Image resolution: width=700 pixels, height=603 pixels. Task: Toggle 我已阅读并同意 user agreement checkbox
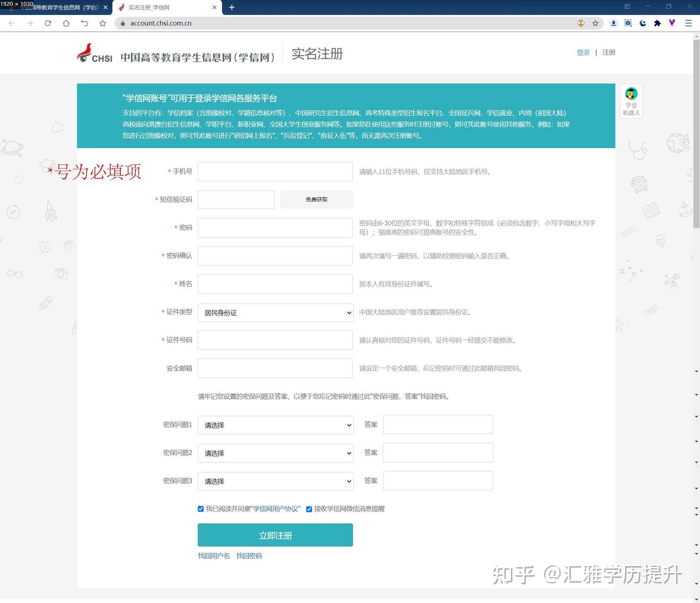coord(200,509)
